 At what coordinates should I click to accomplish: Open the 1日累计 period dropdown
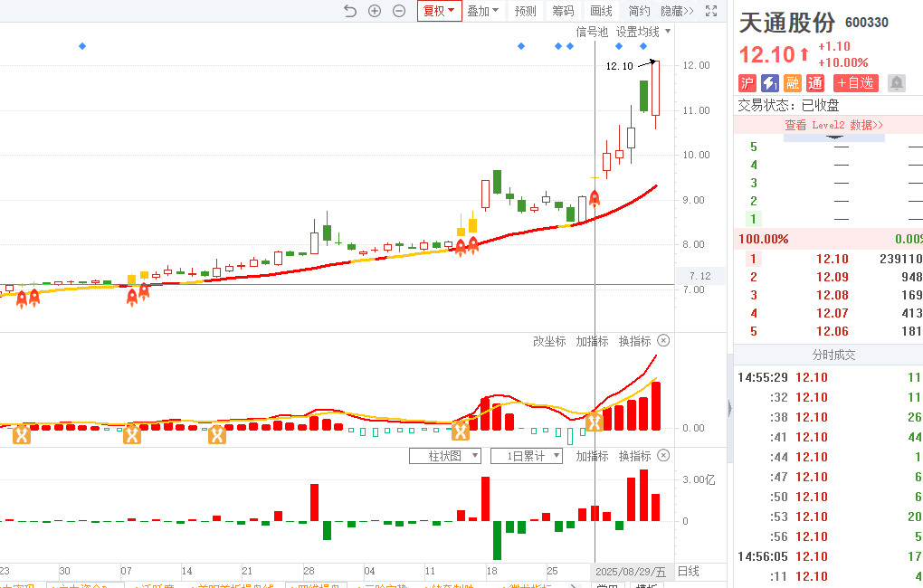coord(527,456)
